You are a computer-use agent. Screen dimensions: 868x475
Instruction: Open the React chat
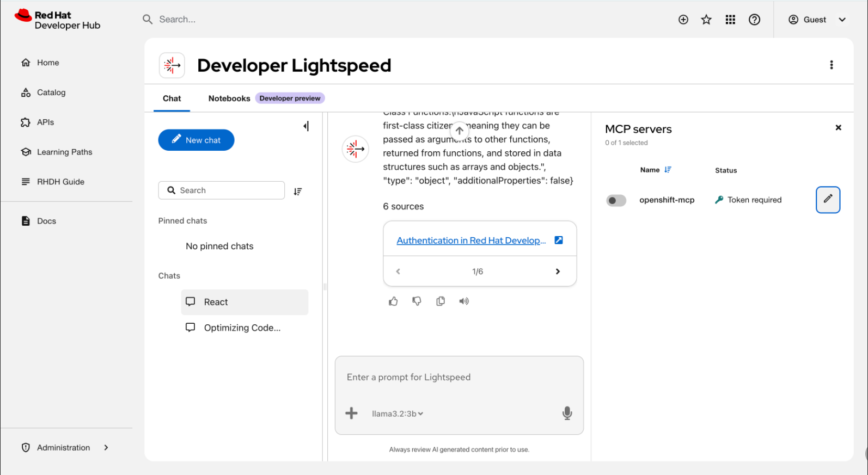[244, 302]
